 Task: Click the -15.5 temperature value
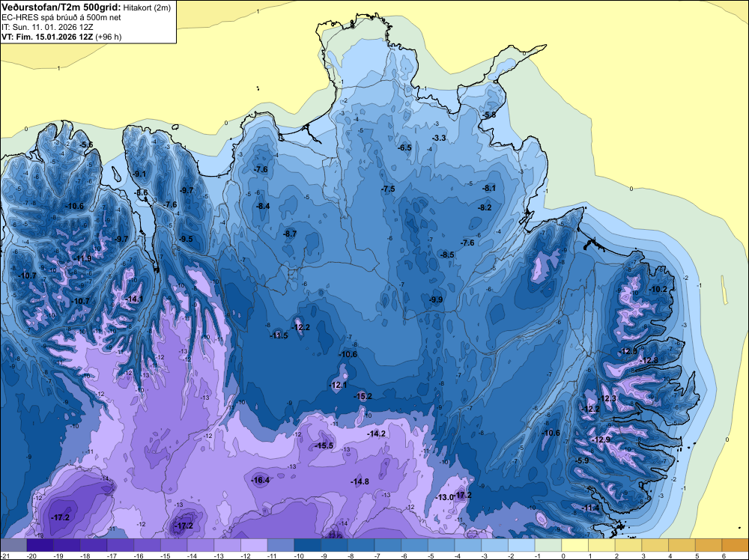[324, 445]
